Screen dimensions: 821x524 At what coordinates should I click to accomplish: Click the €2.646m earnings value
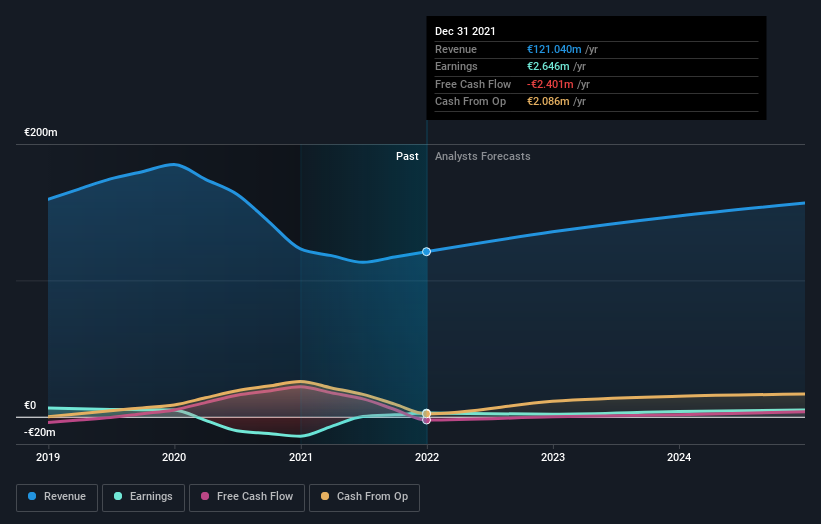[548, 66]
